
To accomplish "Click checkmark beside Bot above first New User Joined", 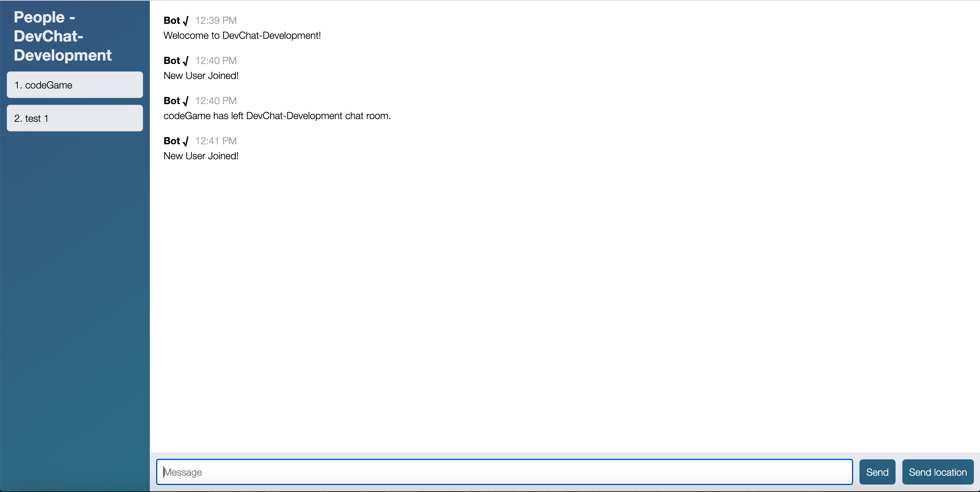I will pos(186,61).
